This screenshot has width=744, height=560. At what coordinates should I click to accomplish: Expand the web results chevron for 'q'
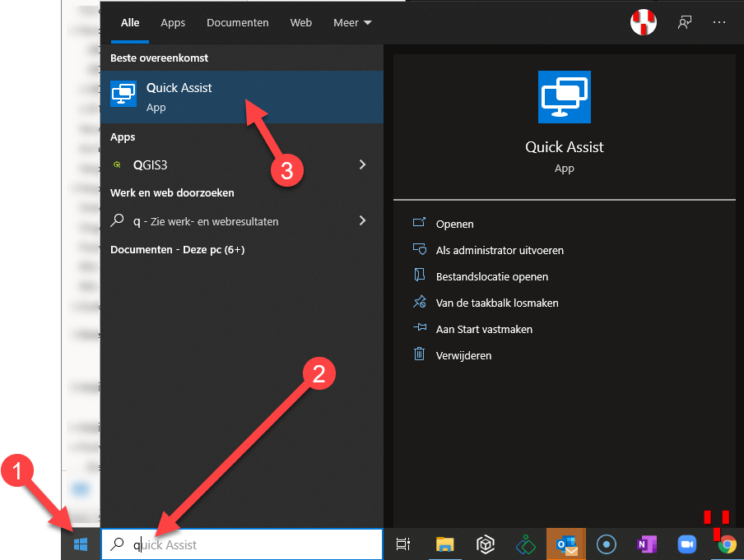[362, 220]
